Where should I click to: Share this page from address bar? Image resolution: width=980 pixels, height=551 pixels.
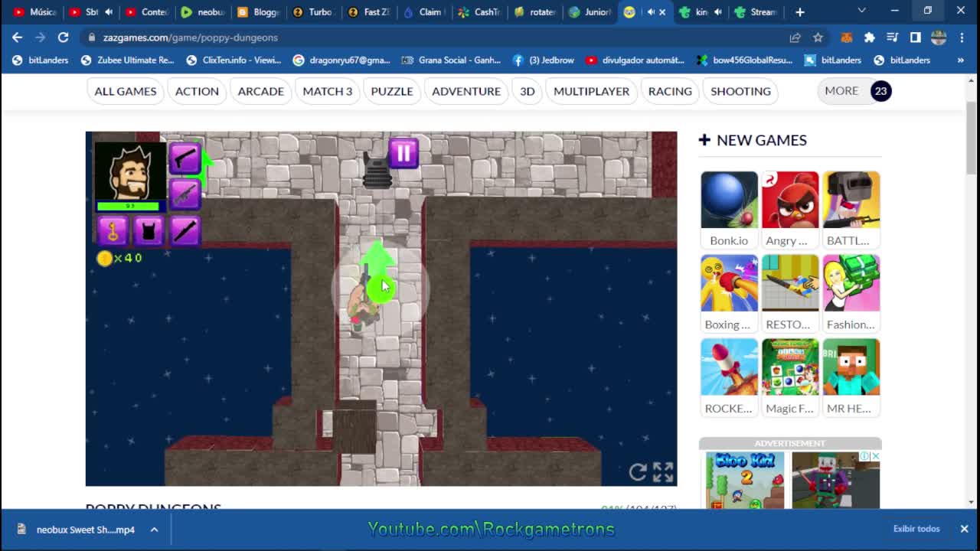click(795, 37)
